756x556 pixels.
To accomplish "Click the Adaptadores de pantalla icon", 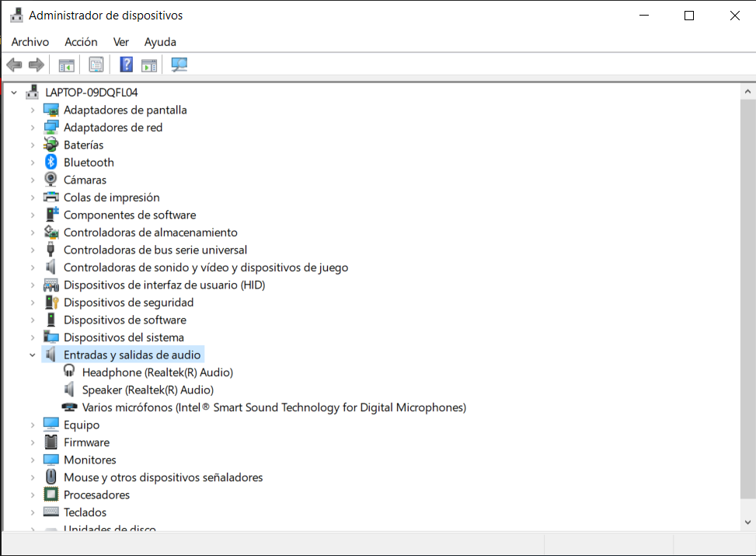I will [51, 110].
